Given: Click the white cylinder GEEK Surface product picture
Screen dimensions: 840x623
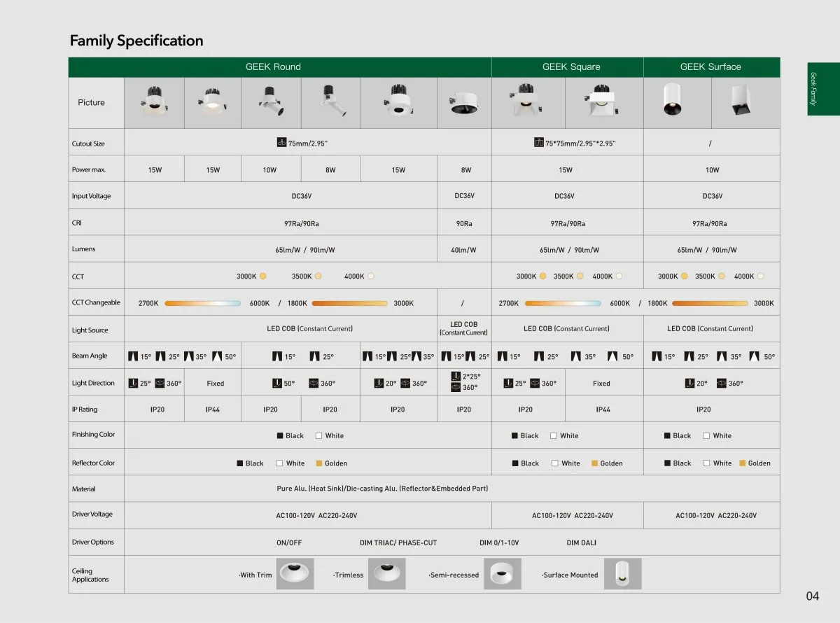Looking at the screenshot, I should point(672,101).
